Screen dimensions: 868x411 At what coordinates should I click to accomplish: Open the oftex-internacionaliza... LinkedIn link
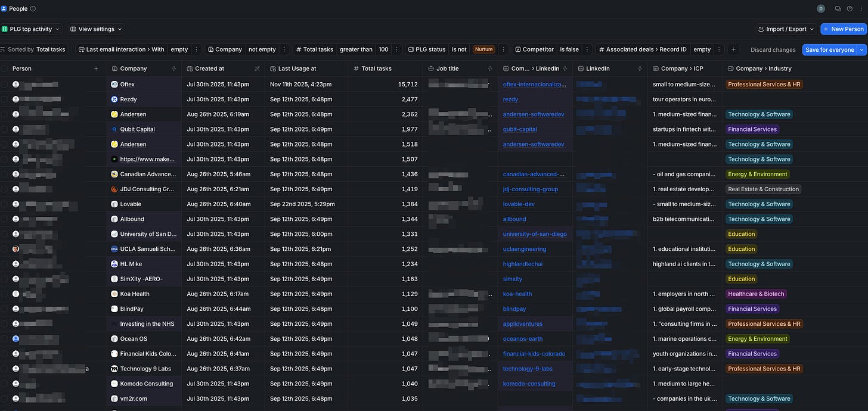pos(534,85)
